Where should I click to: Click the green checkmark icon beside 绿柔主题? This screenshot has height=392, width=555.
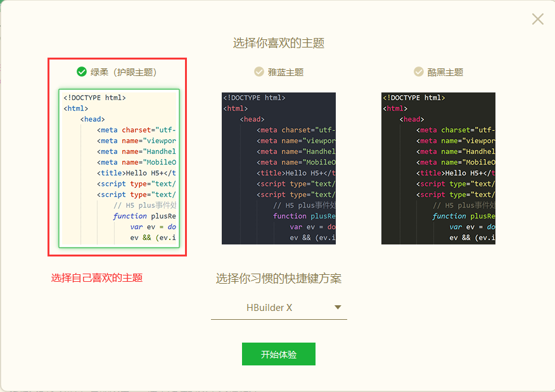[80, 72]
